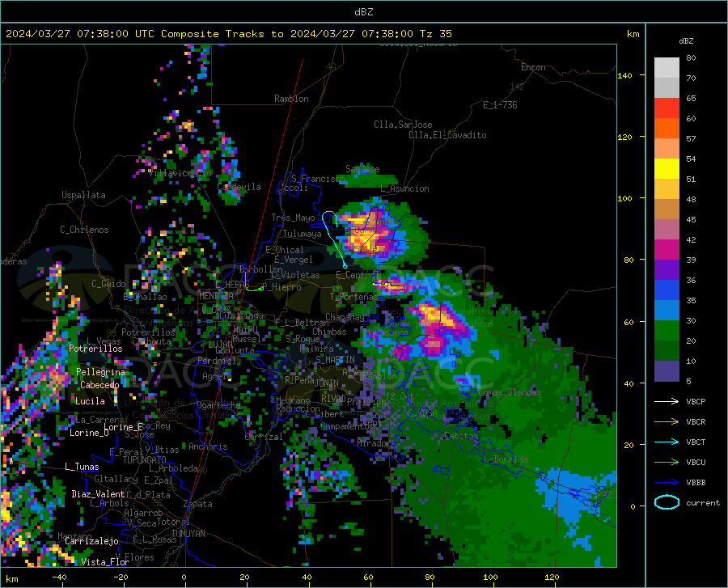Click the 'VBCU' legend label
Image resolution: width=728 pixels, height=588 pixels.
(696, 463)
